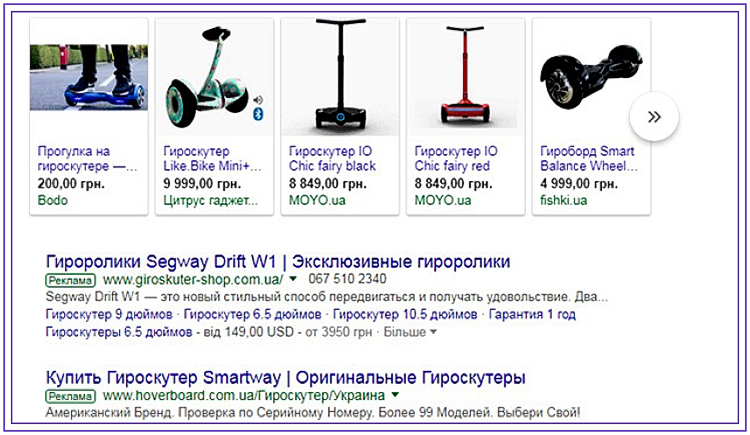Viewport: 750px width, 435px height.
Task: Click the Bluetooth icon on Like.Bike image
Action: [258, 114]
